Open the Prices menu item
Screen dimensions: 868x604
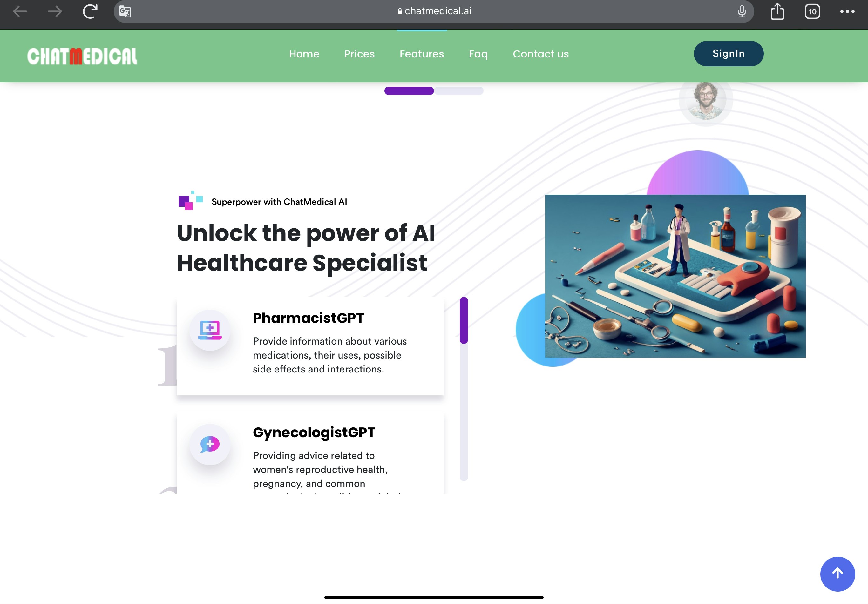[x=359, y=54]
